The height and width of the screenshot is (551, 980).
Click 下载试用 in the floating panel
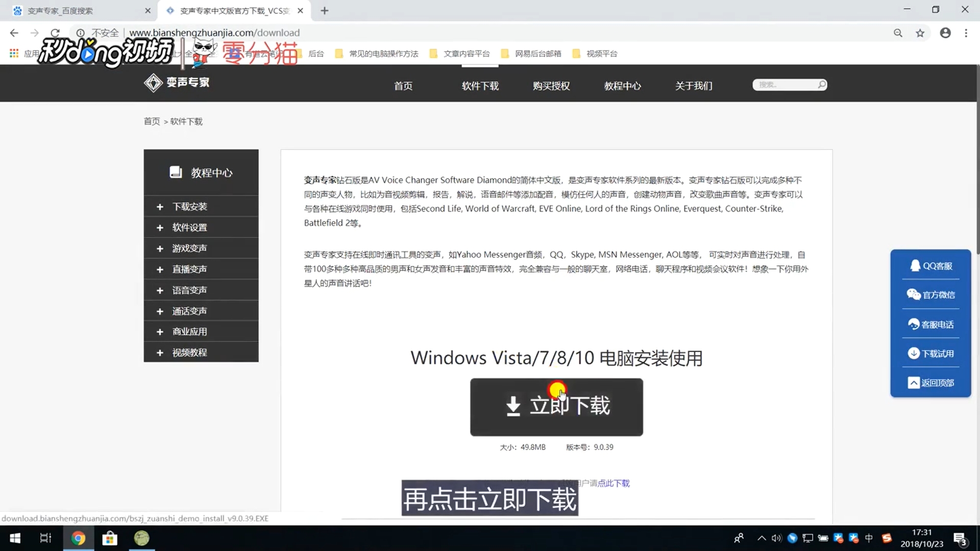click(x=931, y=354)
